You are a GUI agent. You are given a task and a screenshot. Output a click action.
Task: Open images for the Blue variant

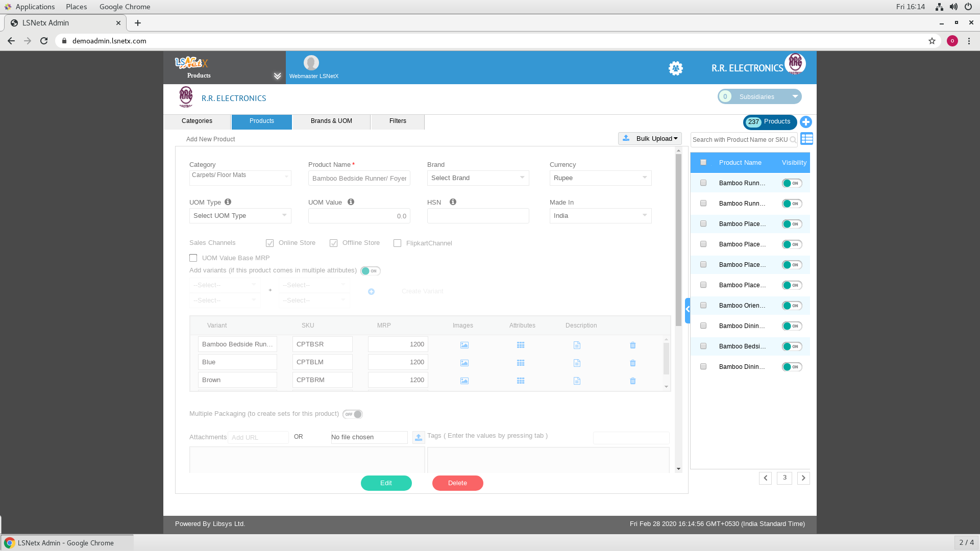(x=464, y=363)
